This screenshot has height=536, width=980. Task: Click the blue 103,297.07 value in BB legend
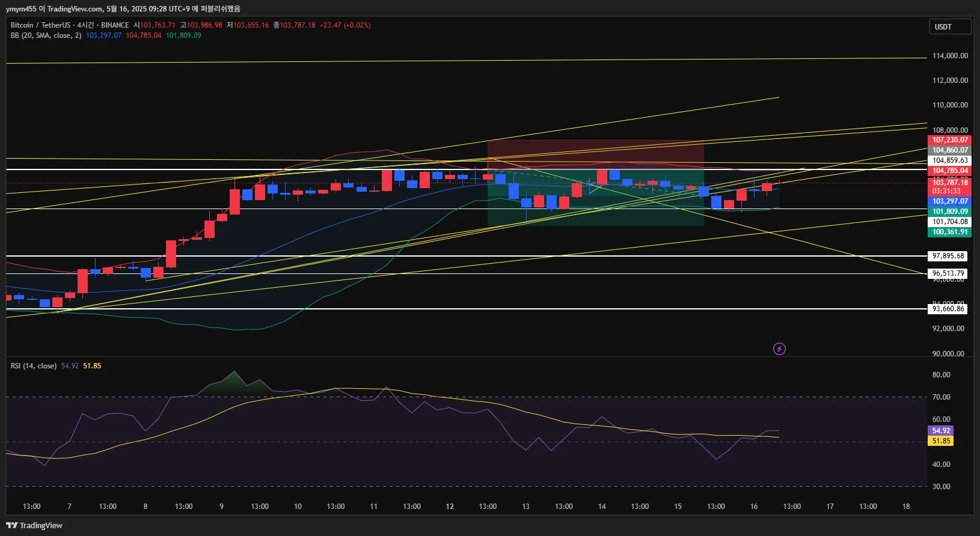[103, 35]
